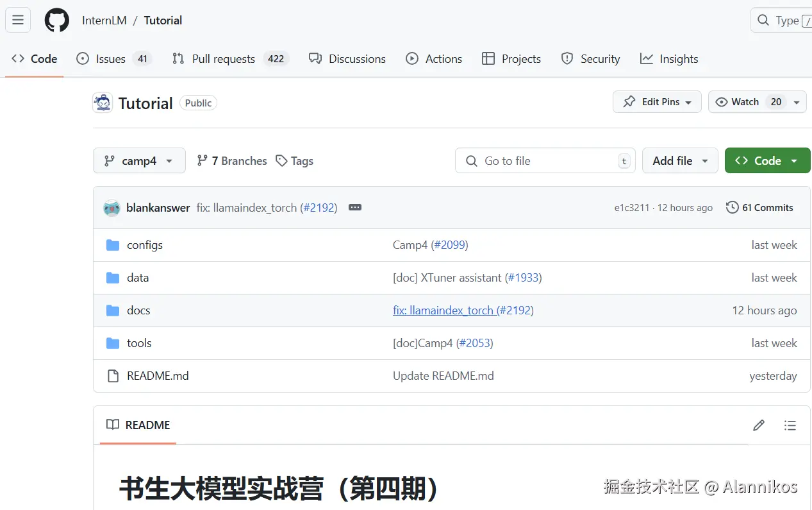Open the camp4 branch selector
This screenshot has width=812, height=510.
coord(139,160)
